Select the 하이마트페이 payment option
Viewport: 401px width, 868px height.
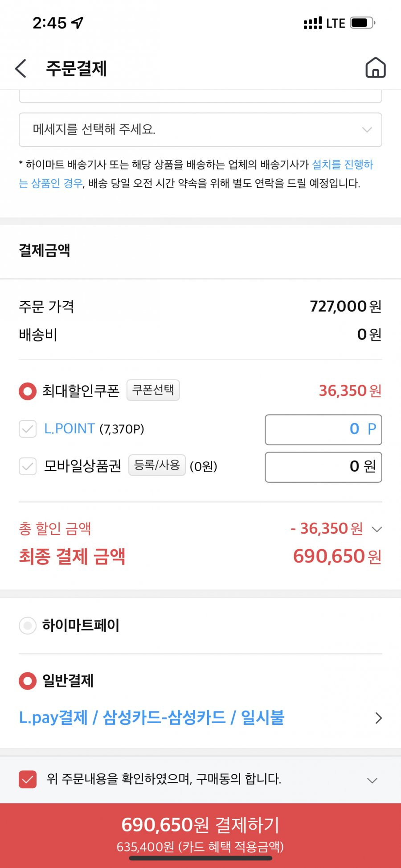click(x=28, y=625)
